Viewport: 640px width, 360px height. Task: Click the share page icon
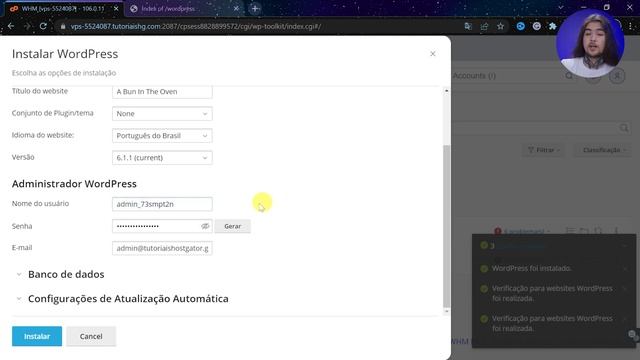point(484,27)
